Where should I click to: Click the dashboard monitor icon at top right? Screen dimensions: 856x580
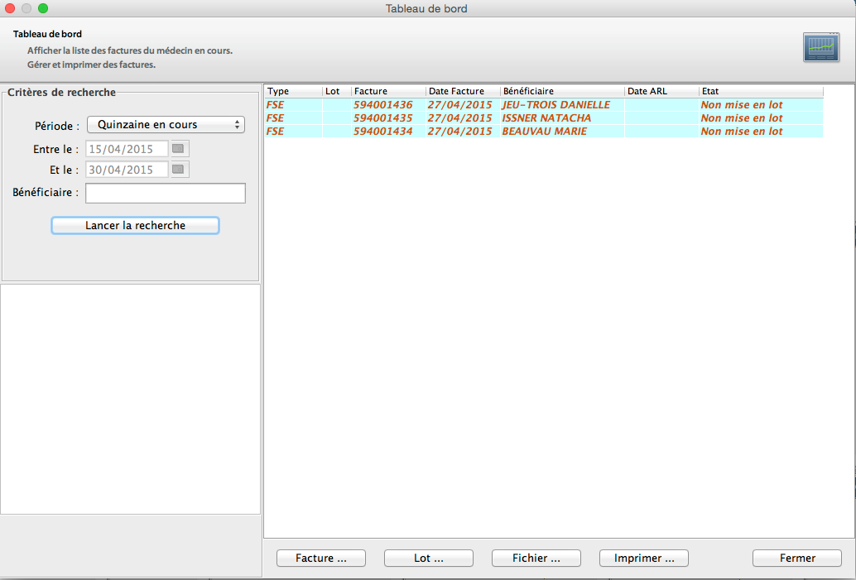(x=820, y=47)
